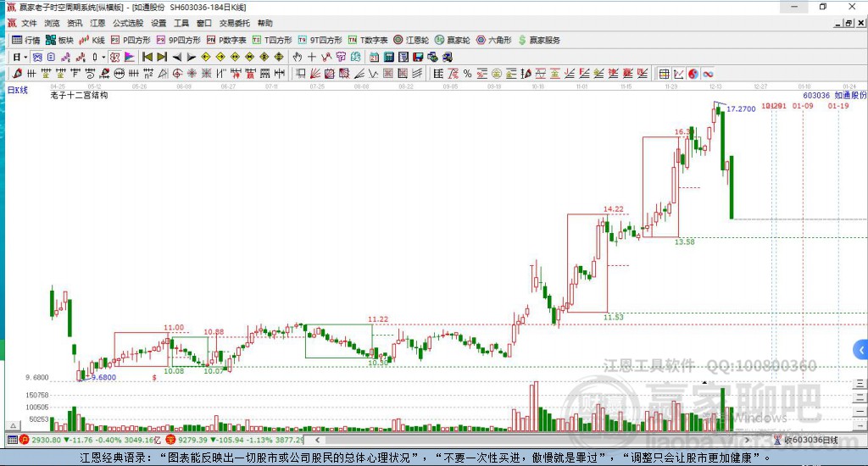Click the red floppy save icon
Viewport: 868px width, 466px height.
(x=418, y=57)
